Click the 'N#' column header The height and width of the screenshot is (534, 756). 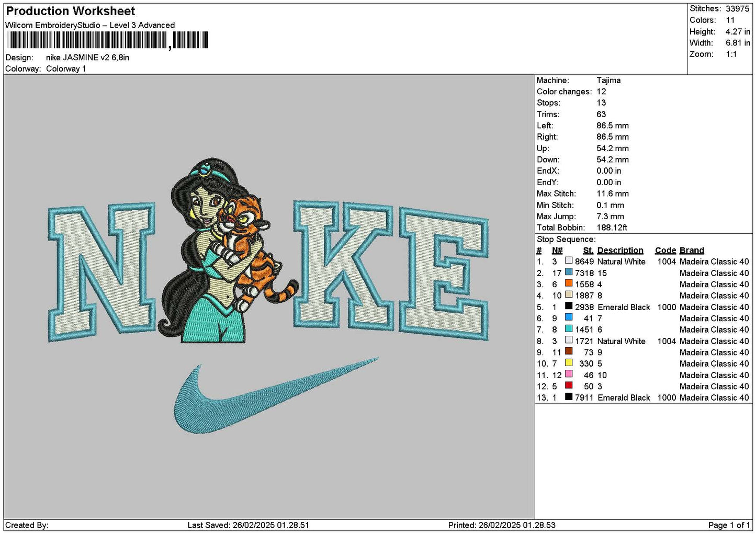tap(557, 251)
